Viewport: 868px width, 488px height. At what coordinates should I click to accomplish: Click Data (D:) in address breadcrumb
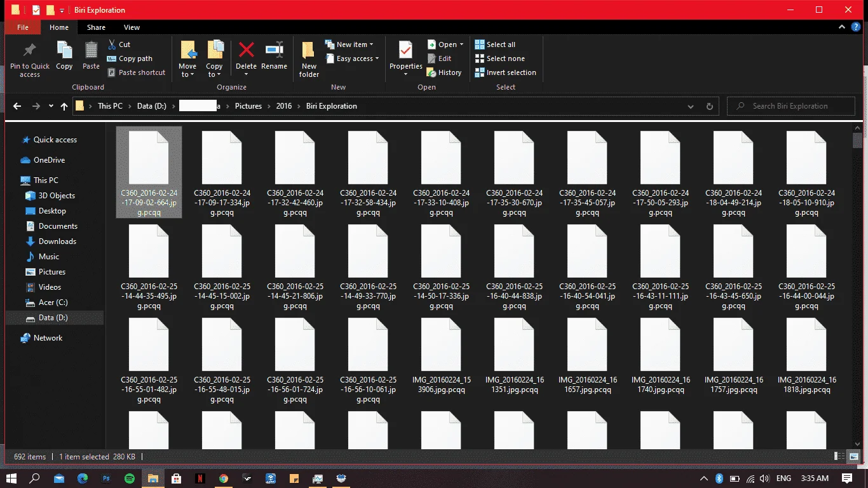[x=152, y=106]
